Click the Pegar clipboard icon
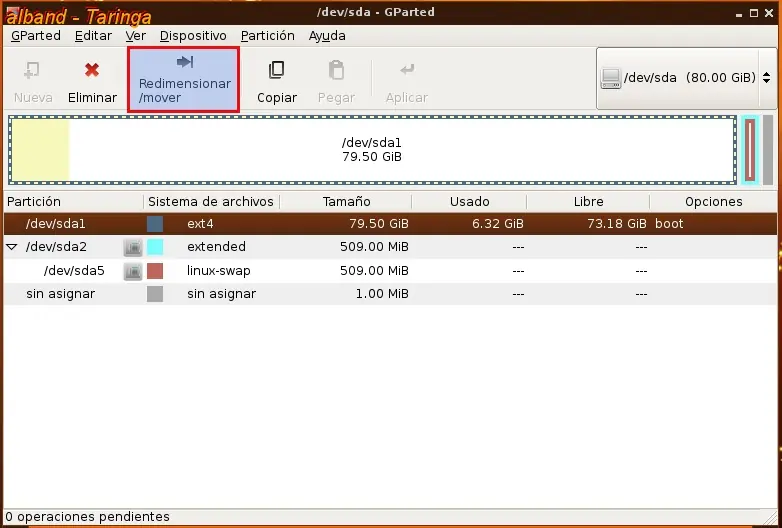The height and width of the screenshot is (528, 782). click(x=336, y=70)
